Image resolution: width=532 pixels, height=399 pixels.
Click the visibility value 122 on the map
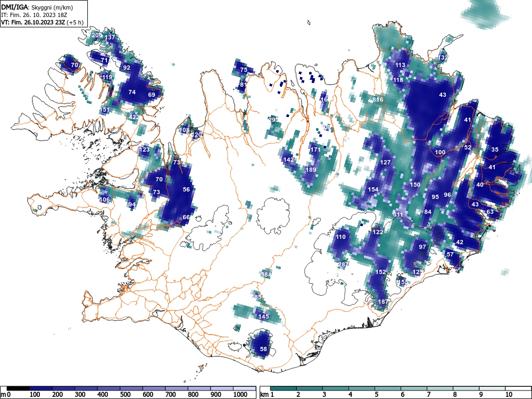click(378, 232)
